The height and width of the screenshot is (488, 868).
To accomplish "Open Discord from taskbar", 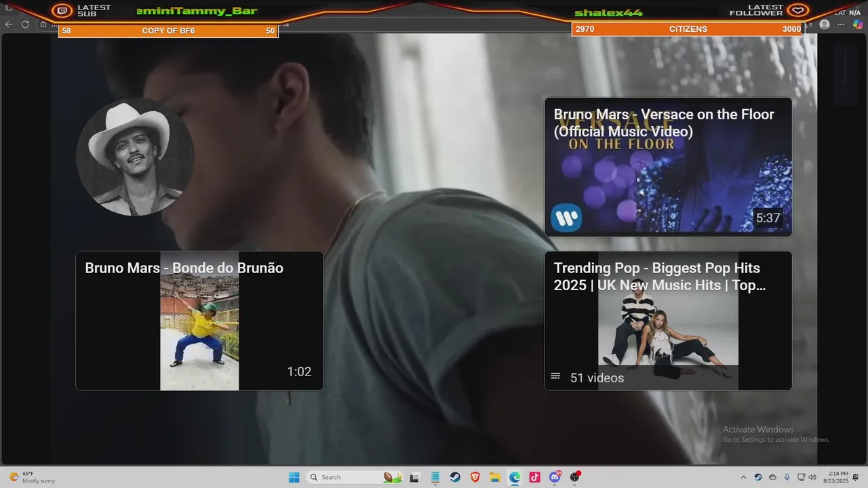I will pyautogui.click(x=555, y=477).
